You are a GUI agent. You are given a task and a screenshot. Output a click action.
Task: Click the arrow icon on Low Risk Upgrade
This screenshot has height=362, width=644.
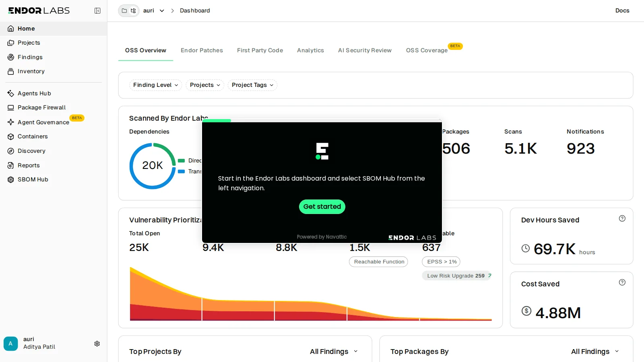click(490, 276)
